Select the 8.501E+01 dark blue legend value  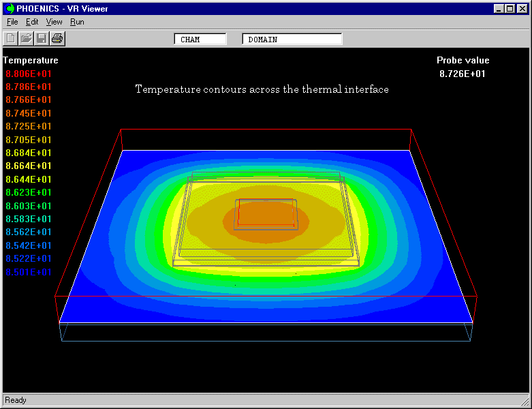point(28,272)
